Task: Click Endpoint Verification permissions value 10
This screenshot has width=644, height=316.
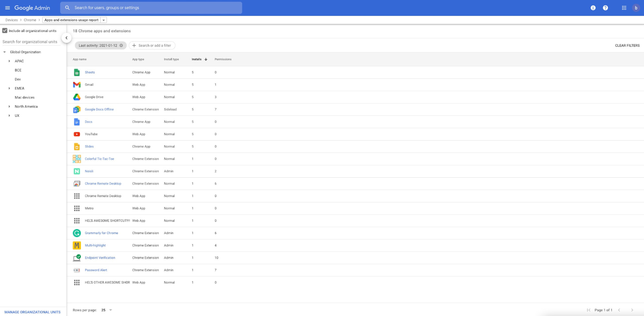Action: pos(216,258)
